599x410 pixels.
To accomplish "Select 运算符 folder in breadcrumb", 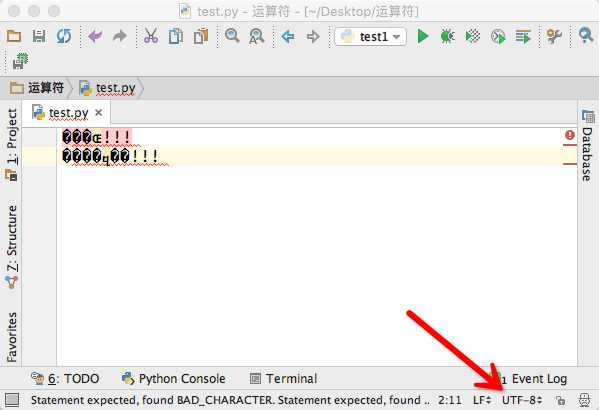I will [37, 88].
